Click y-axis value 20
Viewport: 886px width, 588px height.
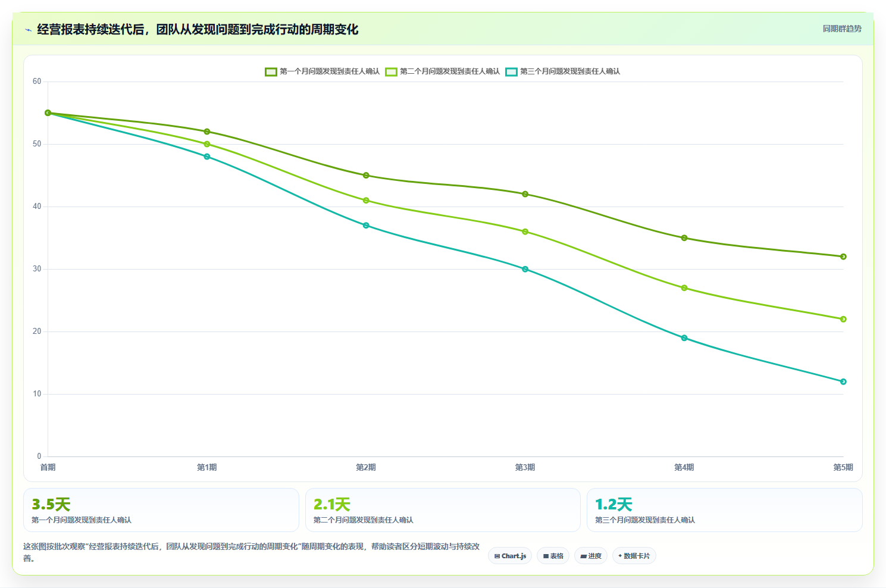coord(37,331)
